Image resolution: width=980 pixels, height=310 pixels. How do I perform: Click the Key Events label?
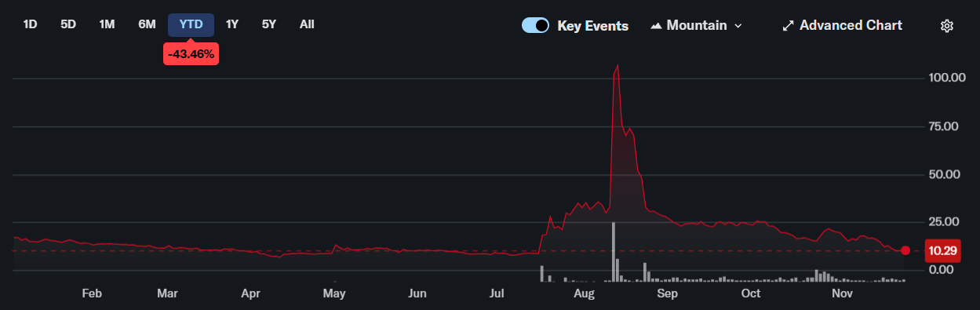click(592, 26)
